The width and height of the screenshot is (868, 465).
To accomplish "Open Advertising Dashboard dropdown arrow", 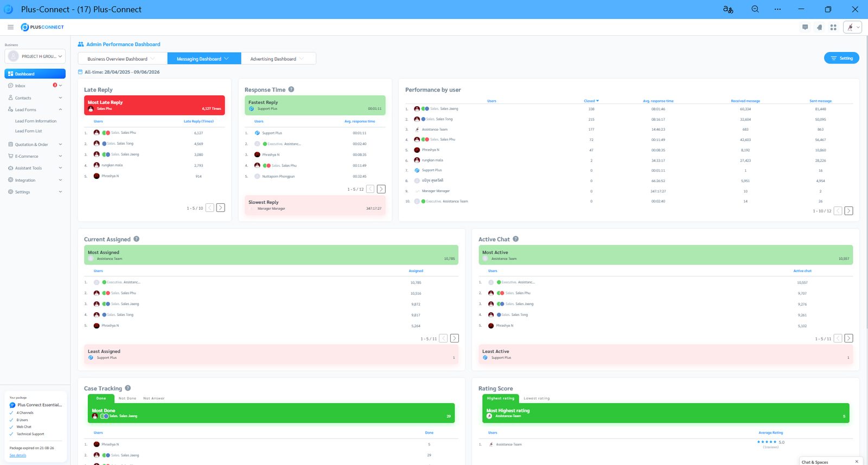I will (301, 59).
